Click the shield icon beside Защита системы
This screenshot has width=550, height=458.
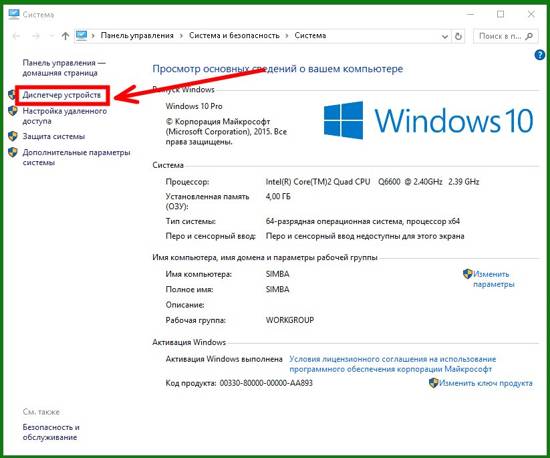[13, 136]
